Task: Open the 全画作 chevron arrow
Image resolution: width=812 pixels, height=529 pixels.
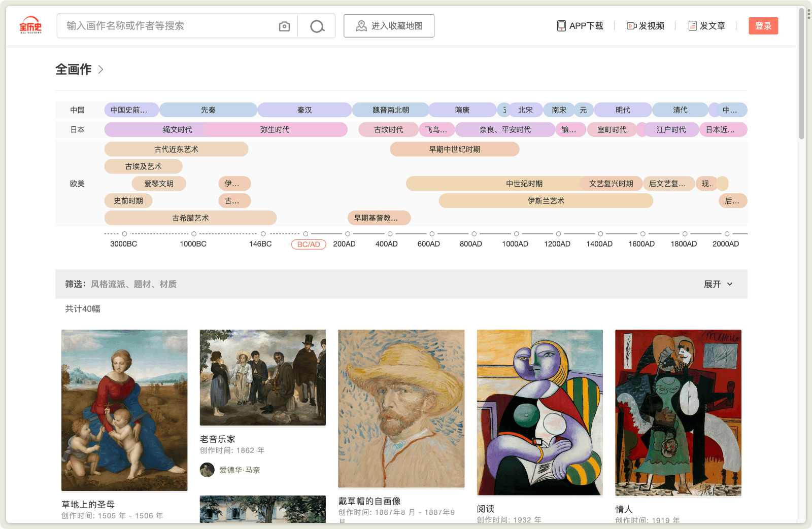Action: [x=100, y=69]
